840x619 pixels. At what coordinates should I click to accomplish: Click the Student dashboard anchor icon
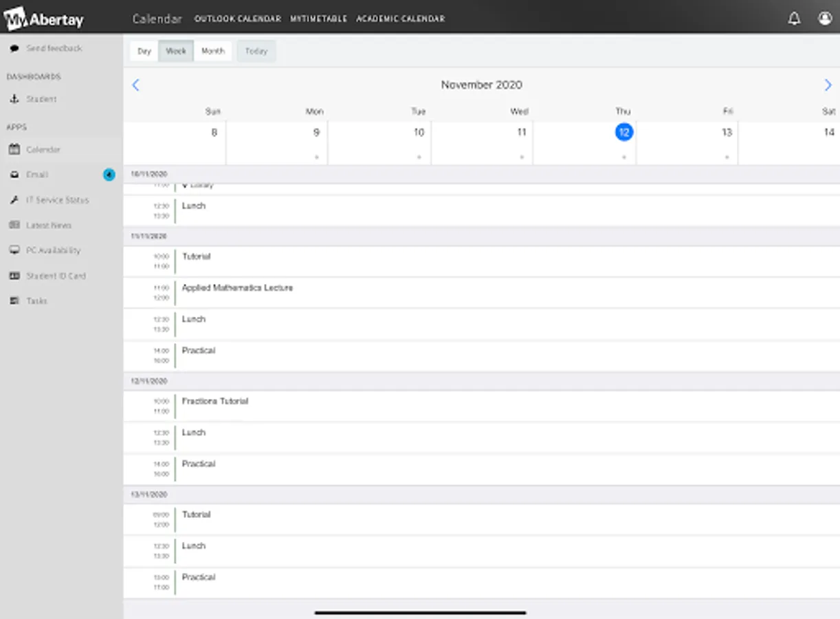[x=14, y=99]
